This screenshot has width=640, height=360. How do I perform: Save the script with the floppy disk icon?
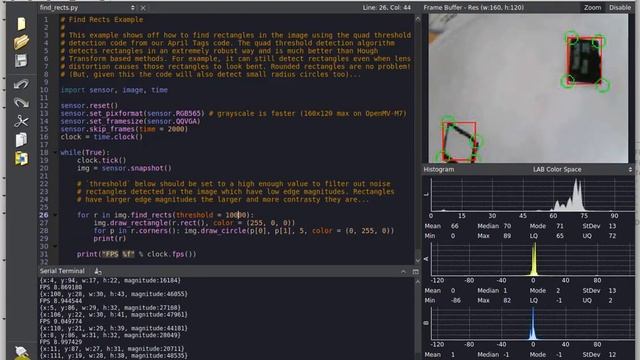click(21, 61)
